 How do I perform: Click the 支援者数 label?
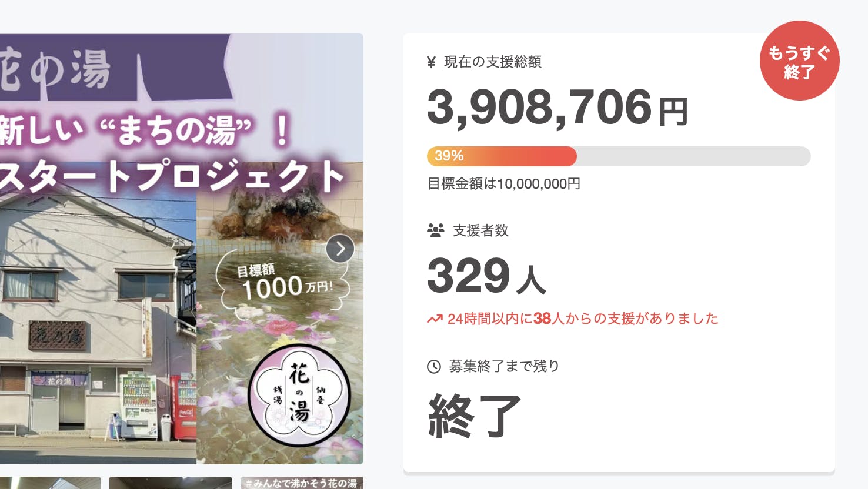click(480, 230)
